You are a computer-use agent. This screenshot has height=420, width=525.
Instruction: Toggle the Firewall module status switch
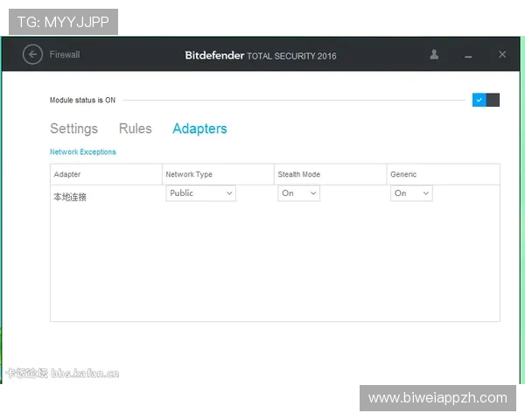[486, 100]
